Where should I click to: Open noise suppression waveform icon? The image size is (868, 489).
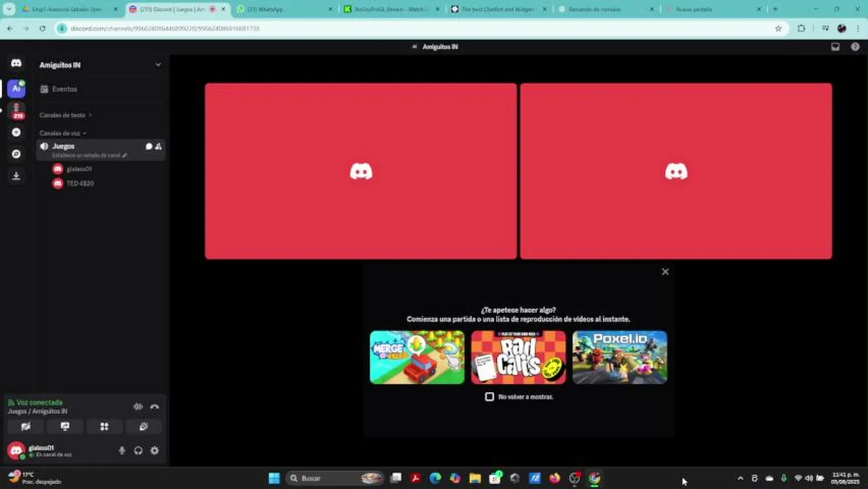[x=138, y=407]
